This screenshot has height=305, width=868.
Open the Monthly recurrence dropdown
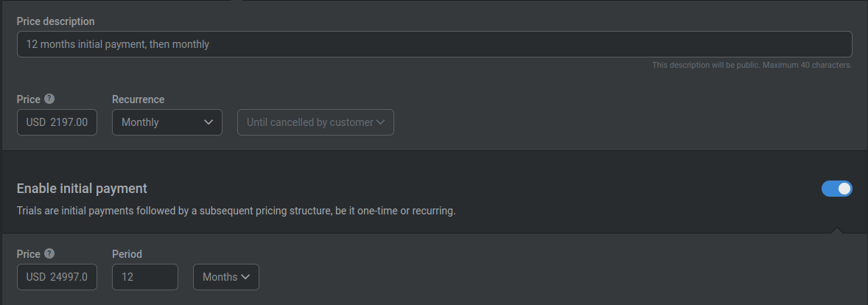[167, 122]
